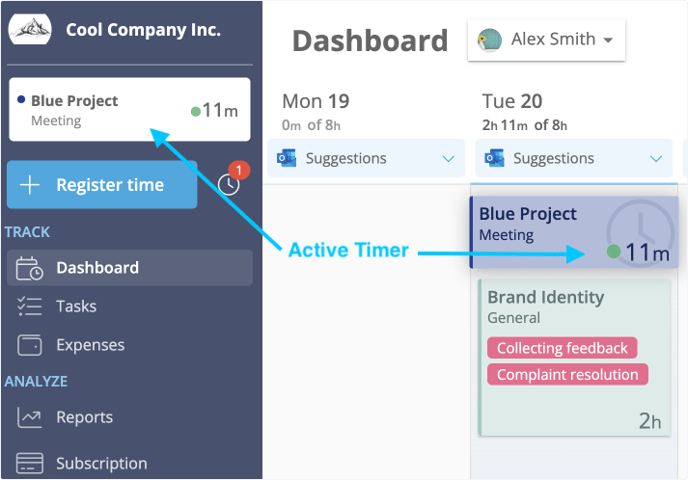The image size is (688, 480).
Task: Click the Tasks checklist icon
Action: point(29,307)
